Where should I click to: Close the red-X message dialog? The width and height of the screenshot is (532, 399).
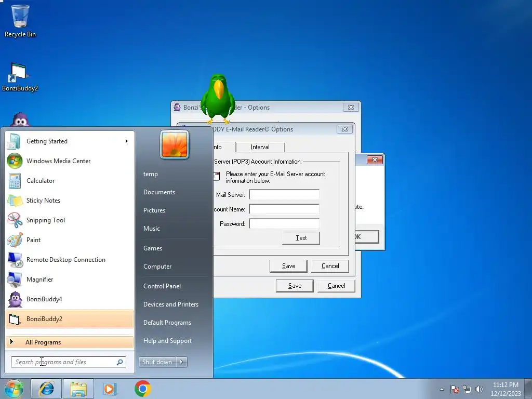pos(375,159)
